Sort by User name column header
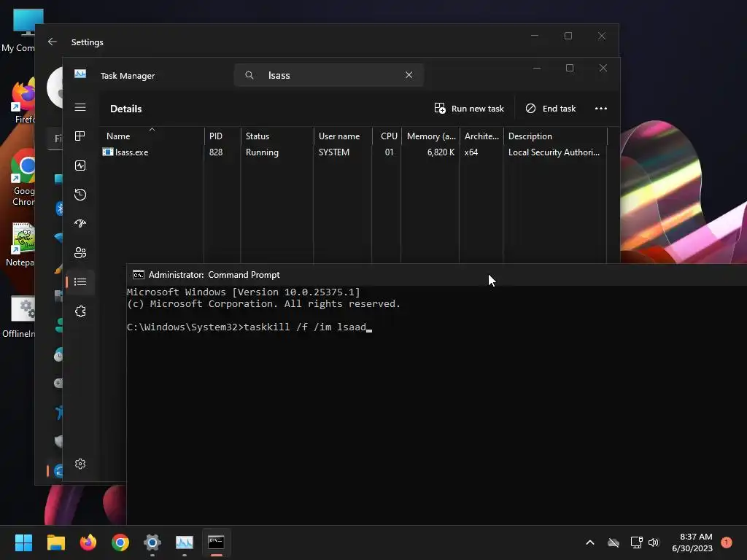The height and width of the screenshot is (560, 747). coord(343,136)
